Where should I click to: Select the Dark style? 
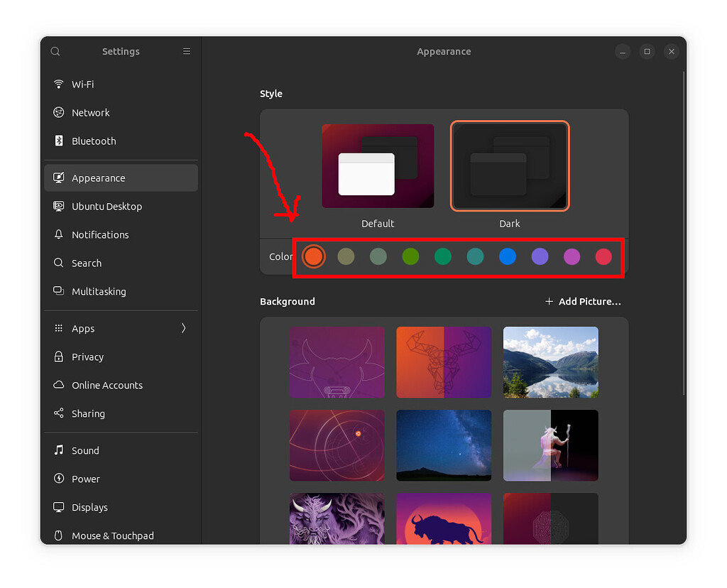pos(509,166)
